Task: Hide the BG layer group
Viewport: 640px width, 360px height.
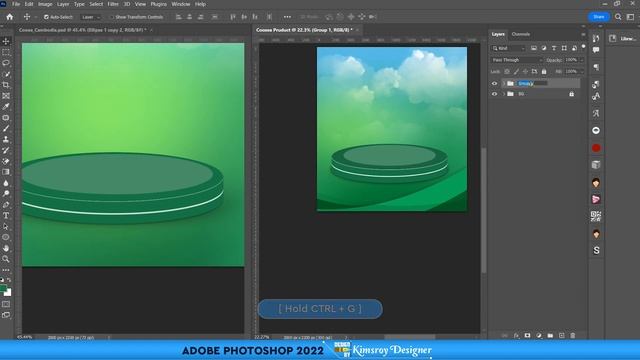Action: click(x=494, y=94)
